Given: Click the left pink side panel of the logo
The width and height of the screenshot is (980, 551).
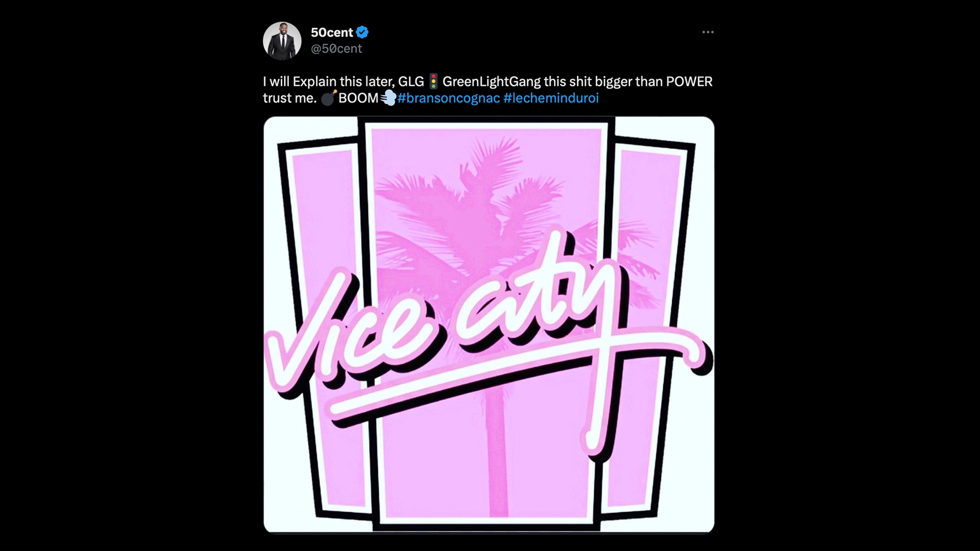Looking at the screenshot, I should click(x=327, y=327).
